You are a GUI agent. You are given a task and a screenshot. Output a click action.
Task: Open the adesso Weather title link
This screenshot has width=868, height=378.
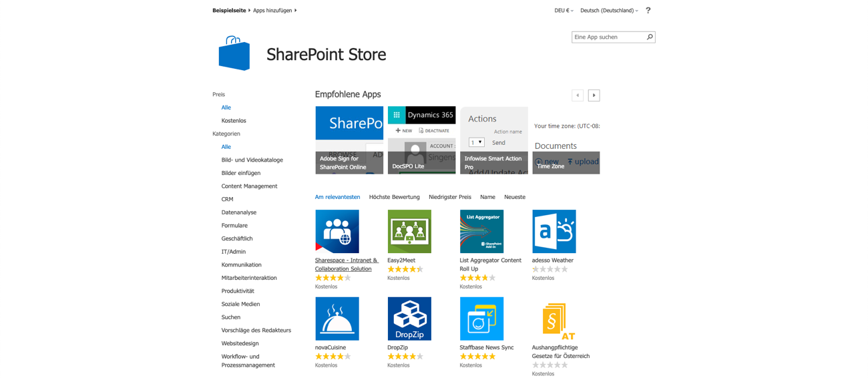[552, 260]
